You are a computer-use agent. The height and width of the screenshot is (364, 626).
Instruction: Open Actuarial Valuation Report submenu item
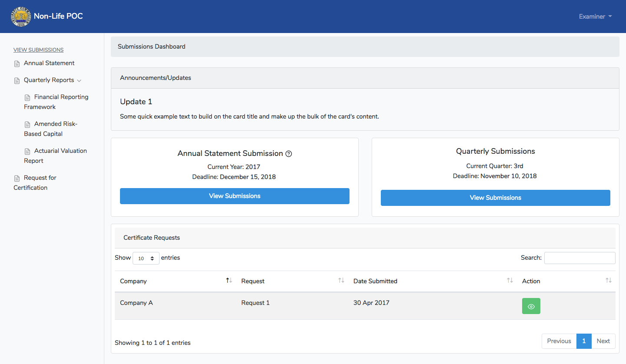tap(56, 156)
